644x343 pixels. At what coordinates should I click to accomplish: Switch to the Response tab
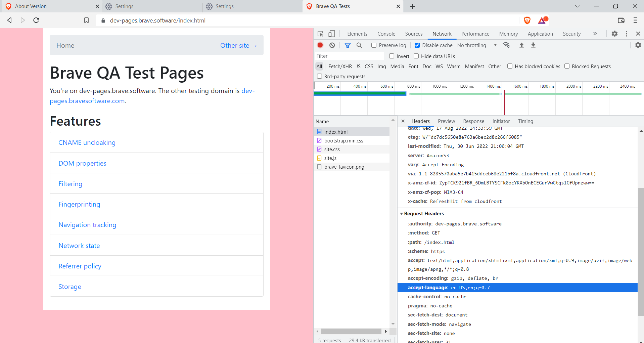pos(473,121)
